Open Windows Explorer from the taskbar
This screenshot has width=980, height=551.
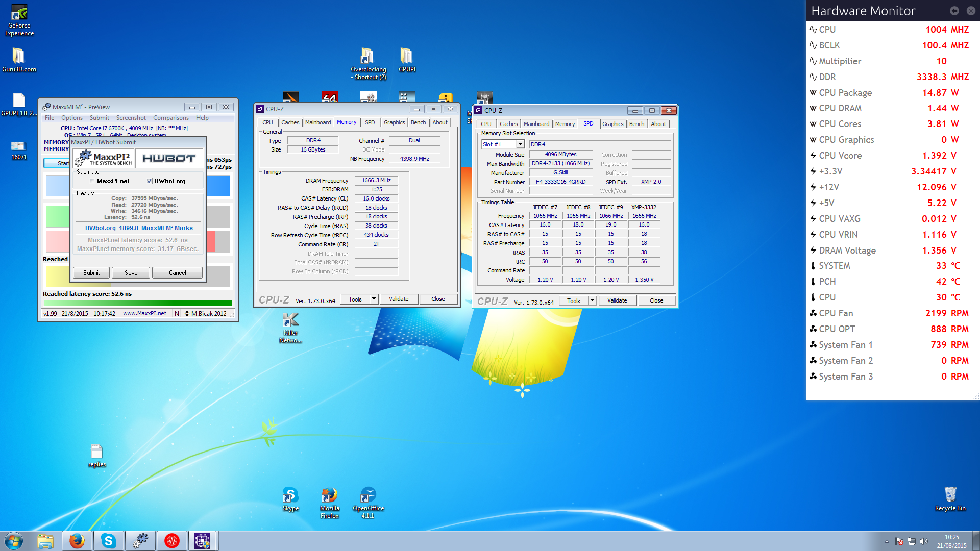pyautogui.click(x=45, y=541)
